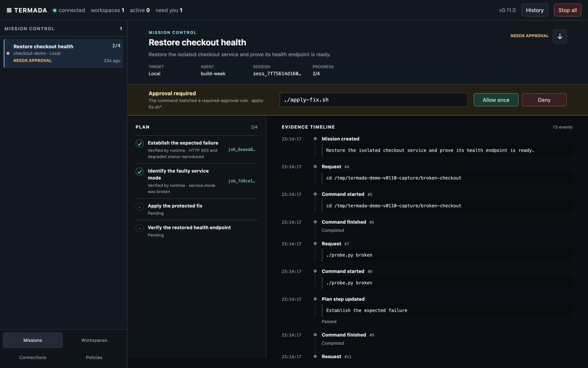Select the Restore checkout health mission card

point(63,53)
